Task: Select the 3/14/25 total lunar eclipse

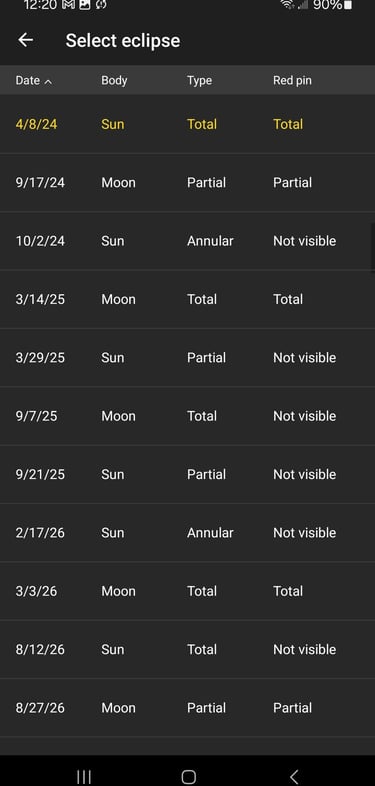Action: click(188, 299)
